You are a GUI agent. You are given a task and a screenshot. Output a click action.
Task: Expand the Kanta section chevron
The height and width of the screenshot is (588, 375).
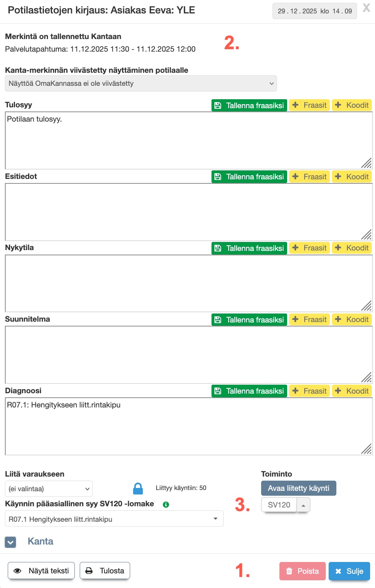pos(11,542)
